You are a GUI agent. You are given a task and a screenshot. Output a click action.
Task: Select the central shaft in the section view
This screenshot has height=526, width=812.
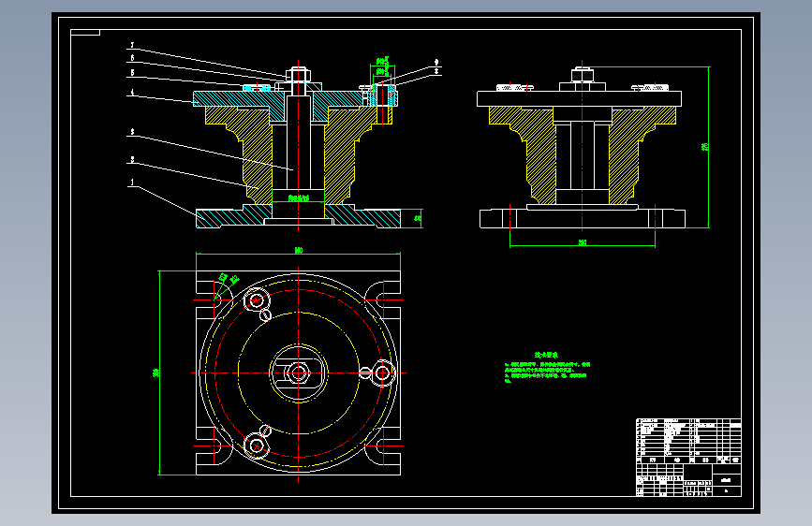(x=298, y=142)
